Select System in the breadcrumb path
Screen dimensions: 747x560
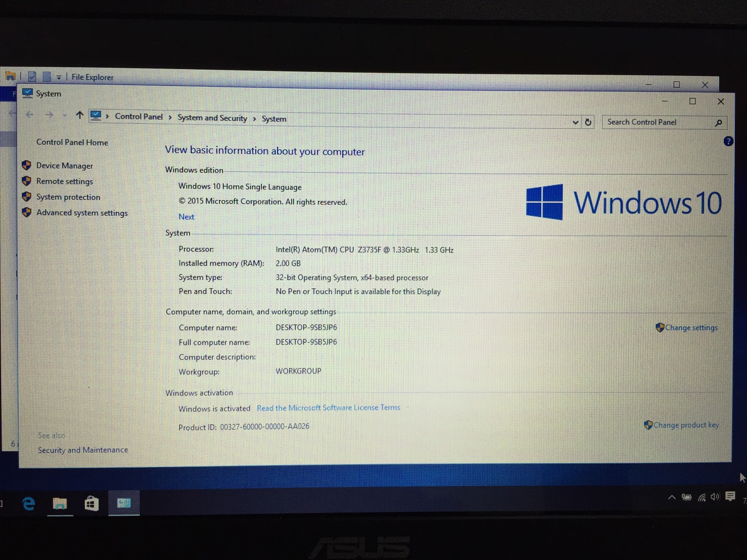click(274, 119)
